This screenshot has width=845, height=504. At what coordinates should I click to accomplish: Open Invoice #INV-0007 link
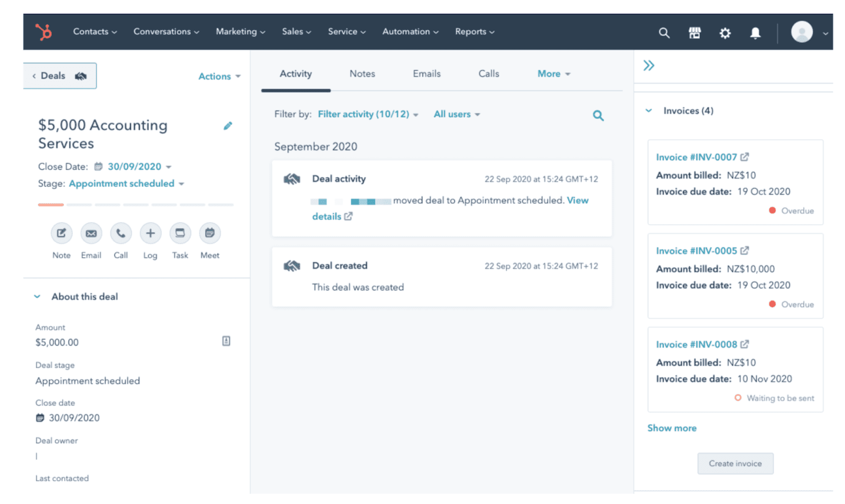tap(696, 157)
